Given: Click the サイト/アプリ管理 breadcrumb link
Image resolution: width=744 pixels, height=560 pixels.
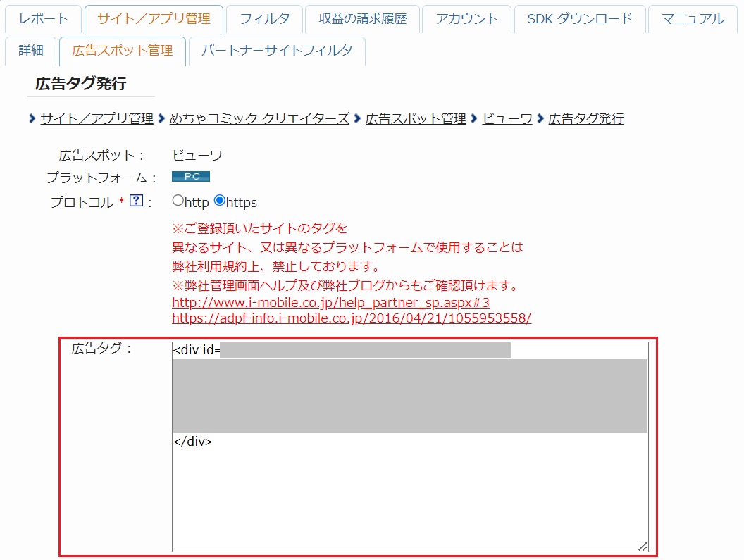Looking at the screenshot, I should [97, 118].
